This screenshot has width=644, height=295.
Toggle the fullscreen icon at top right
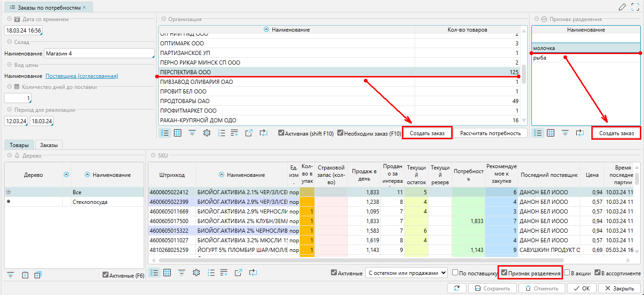pos(635,7)
